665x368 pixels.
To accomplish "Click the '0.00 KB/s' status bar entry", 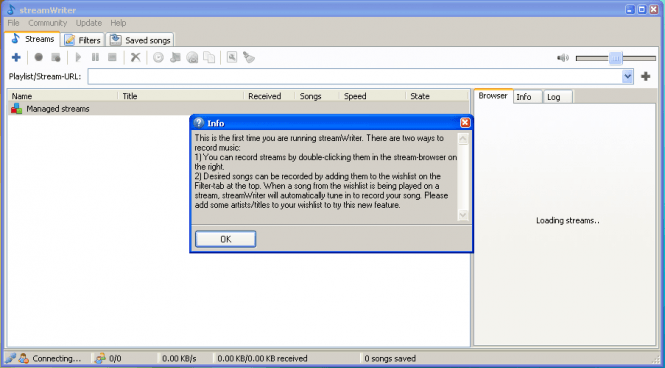I will point(179,359).
